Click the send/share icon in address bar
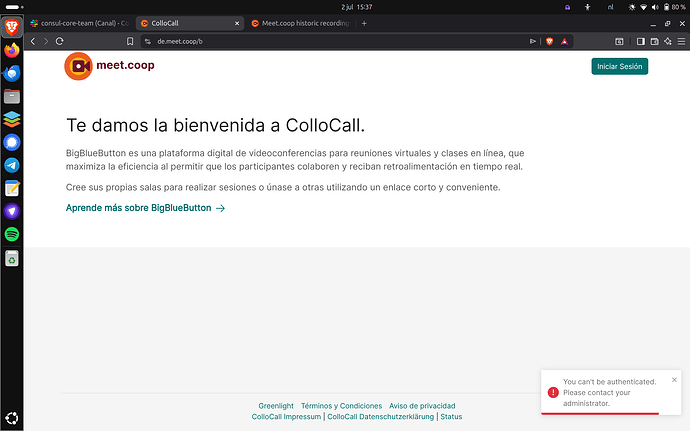 533,41
